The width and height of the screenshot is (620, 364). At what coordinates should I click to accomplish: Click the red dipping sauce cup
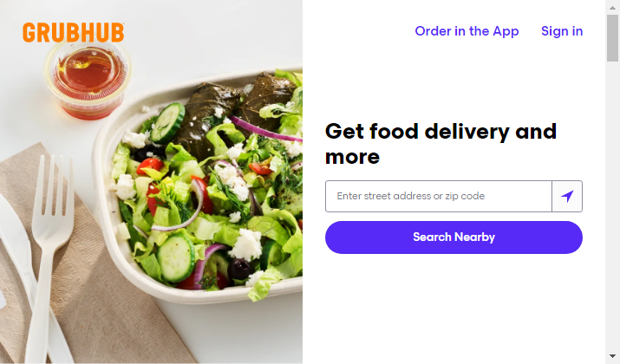(88, 79)
